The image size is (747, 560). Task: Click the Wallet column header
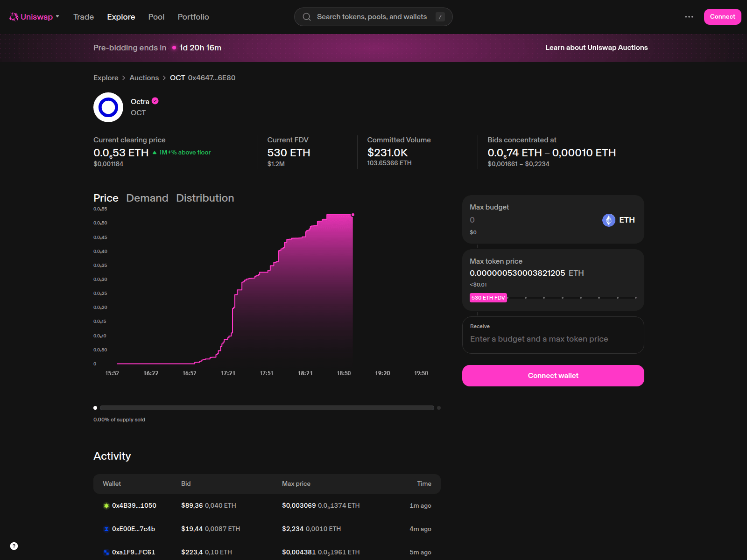point(112,484)
